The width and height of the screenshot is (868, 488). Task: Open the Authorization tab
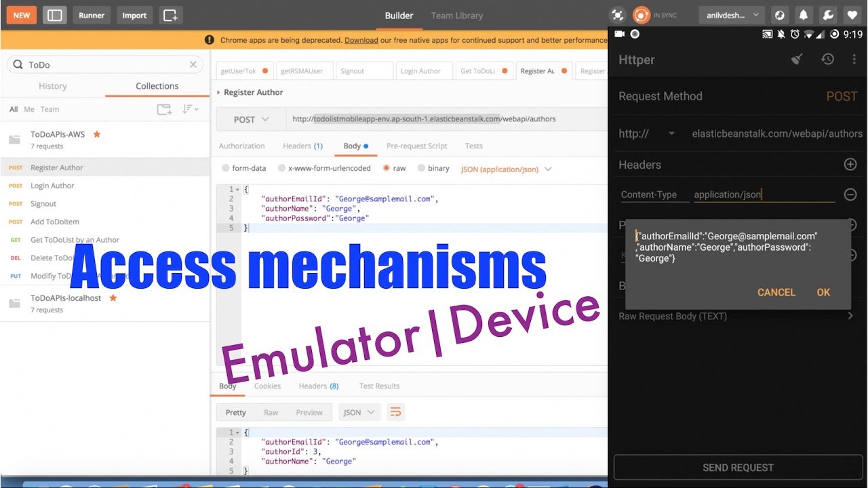[241, 146]
